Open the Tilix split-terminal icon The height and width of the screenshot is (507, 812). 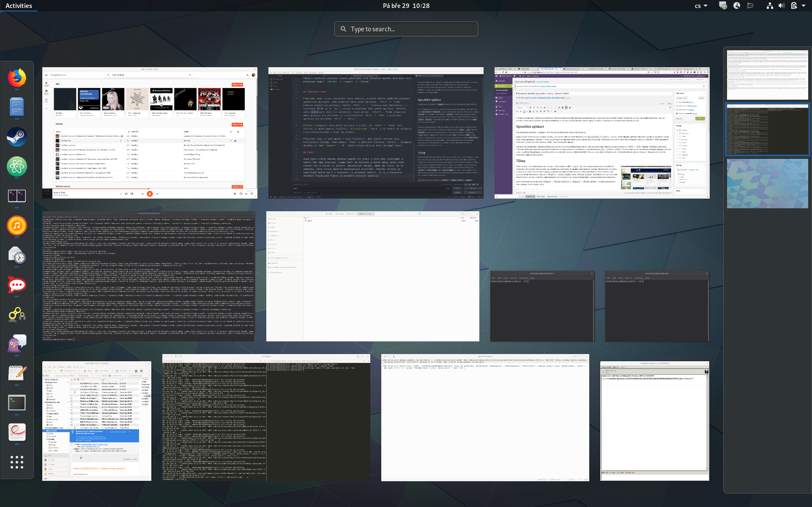click(17, 196)
